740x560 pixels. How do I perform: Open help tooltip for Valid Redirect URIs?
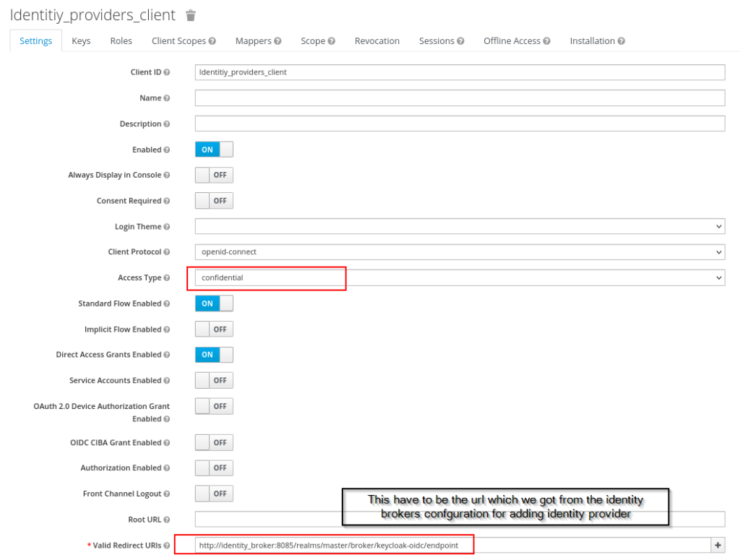166,545
